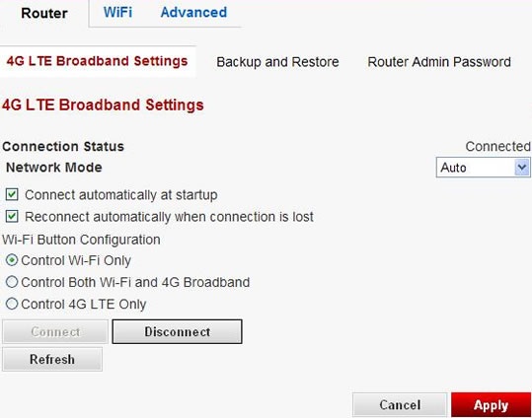Select Control 4G LTE Only option
Viewport: 532px width, 418px height.
[12, 304]
